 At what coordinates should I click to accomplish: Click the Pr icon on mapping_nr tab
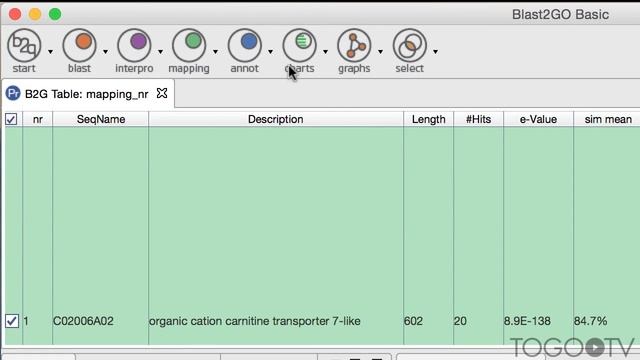pyautogui.click(x=13, y=93)
